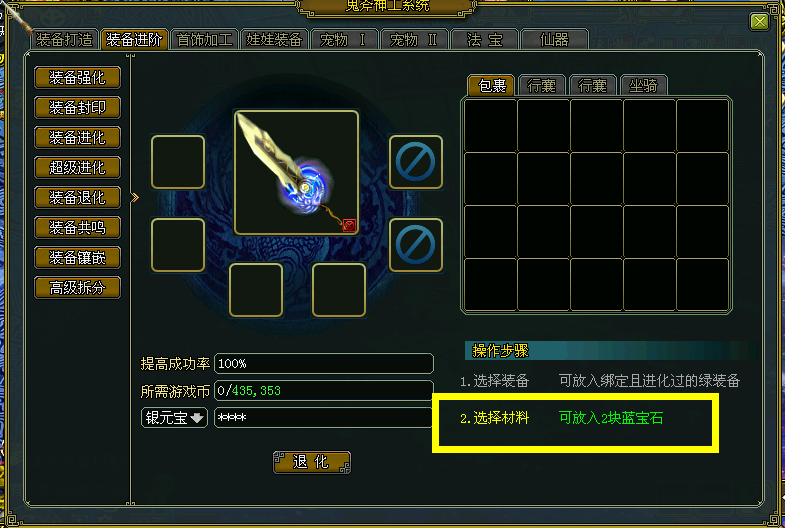Viewport: 785px width, 528px height.
Task: Click the sword equipment in center slot
Action: 296,173
